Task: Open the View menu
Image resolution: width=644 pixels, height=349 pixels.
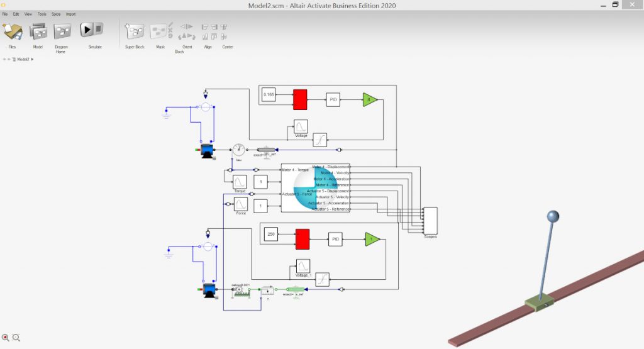Action: click(x=28, y=13)
